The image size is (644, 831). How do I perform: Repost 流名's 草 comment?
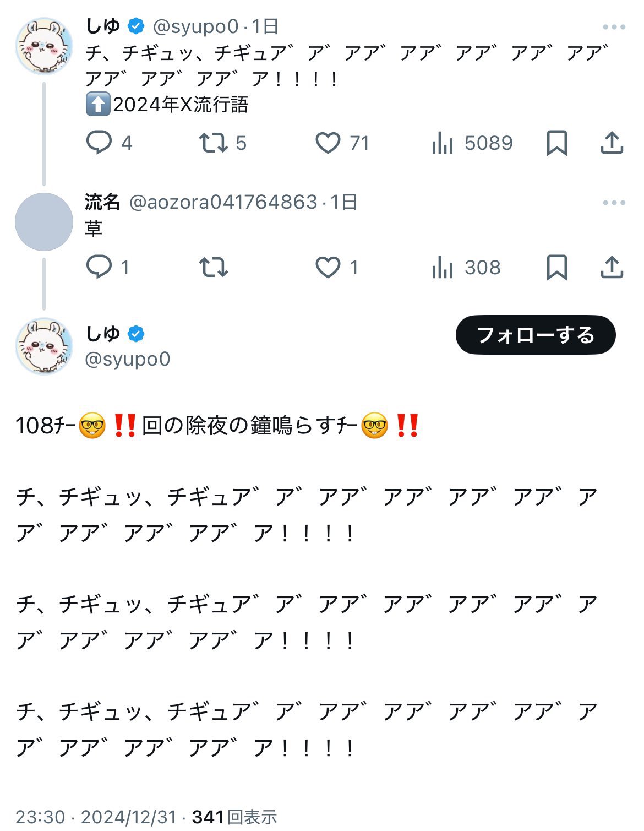tap(214, 267)
